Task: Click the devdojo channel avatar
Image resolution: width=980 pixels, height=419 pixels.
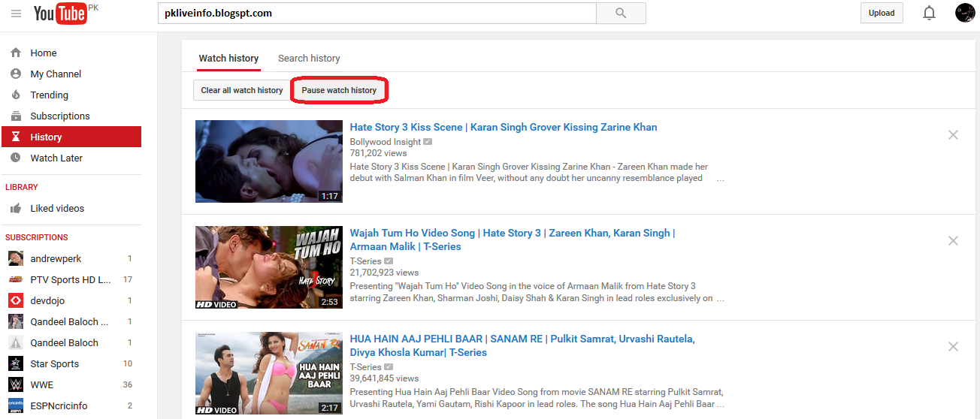Action: (16, 300)
